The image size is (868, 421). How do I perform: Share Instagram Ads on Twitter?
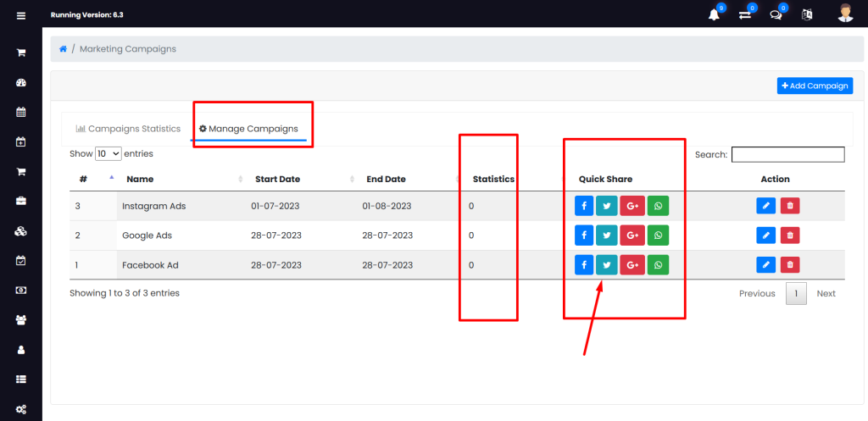[x=607, y=206]
